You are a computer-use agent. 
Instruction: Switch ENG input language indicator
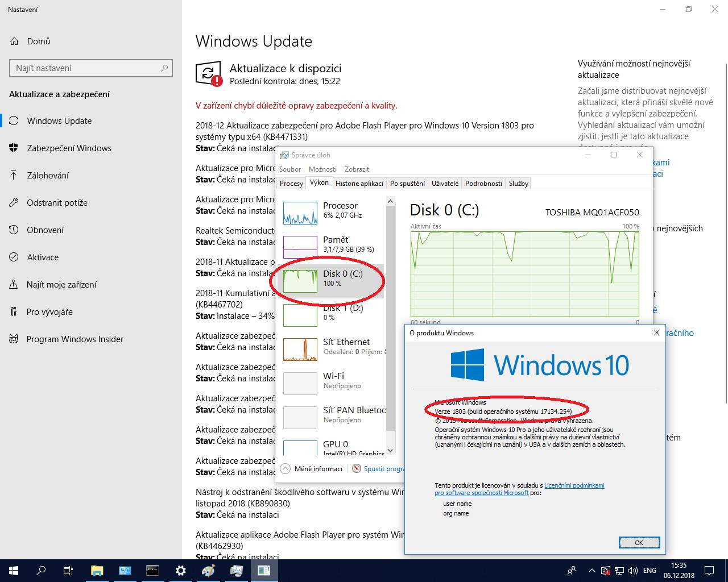(x=650, y=571)
